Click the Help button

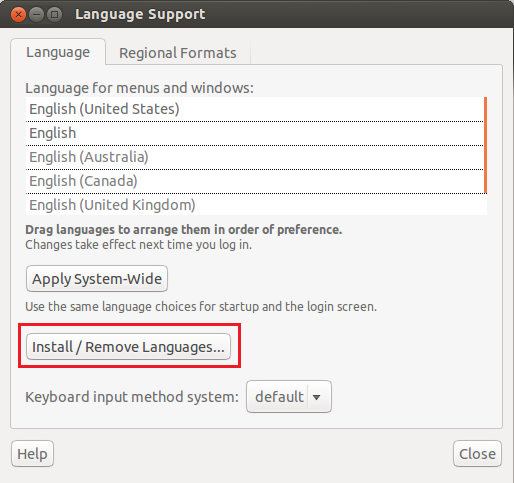tap(32, 454)
